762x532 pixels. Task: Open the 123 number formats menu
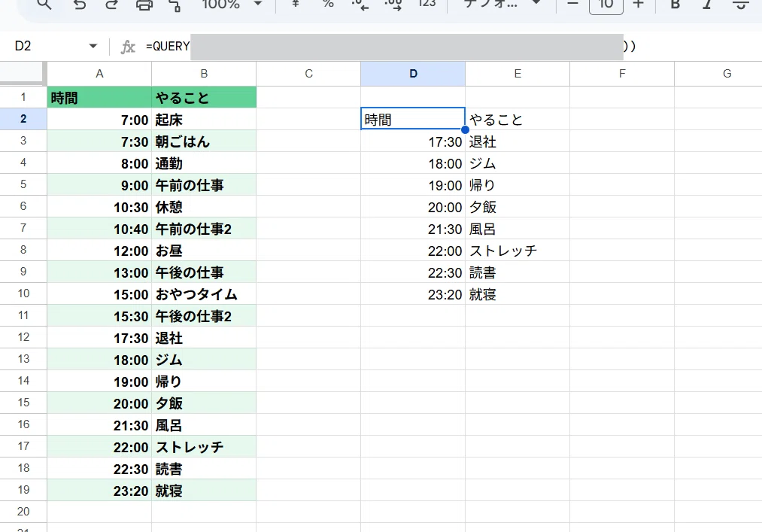pos(427,4)
